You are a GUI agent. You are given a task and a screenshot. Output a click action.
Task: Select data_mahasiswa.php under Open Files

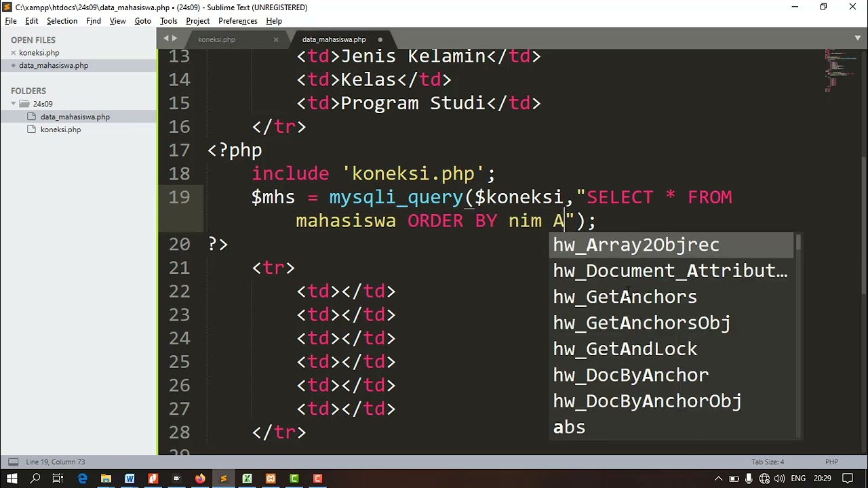click(x=54, y=66)
